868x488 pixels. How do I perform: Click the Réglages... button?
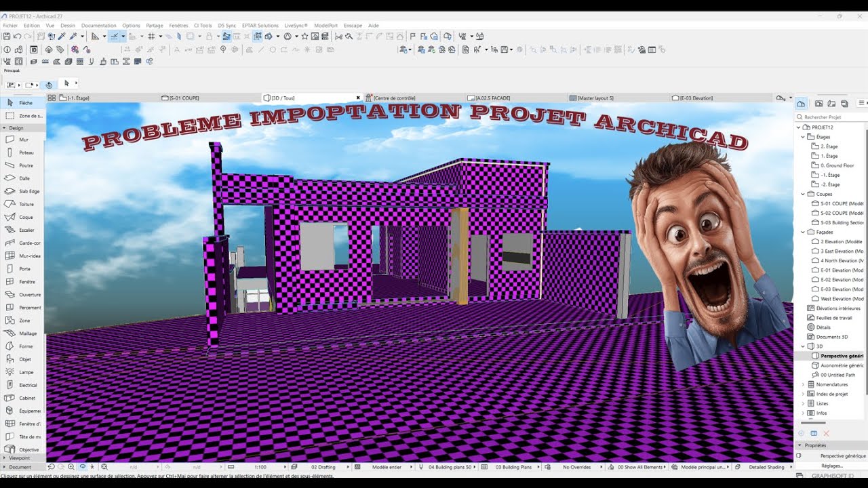click(x=832, y=466)
